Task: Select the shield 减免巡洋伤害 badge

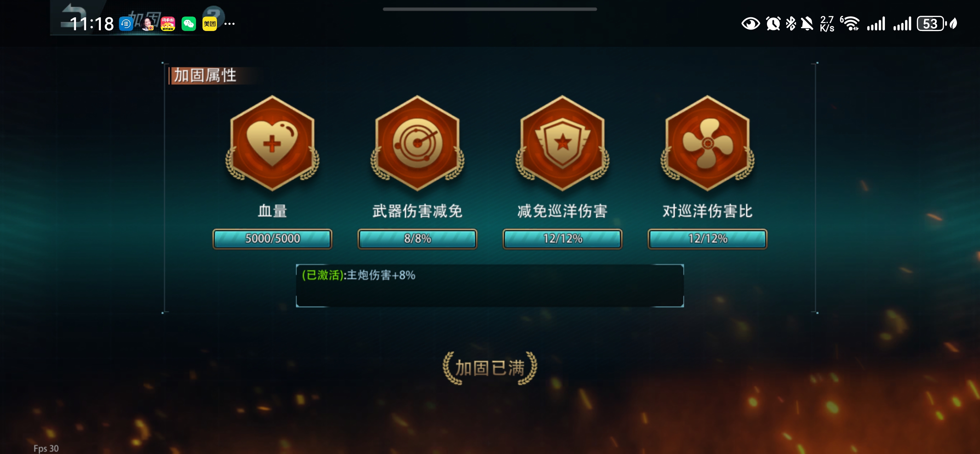Action: 562,143
